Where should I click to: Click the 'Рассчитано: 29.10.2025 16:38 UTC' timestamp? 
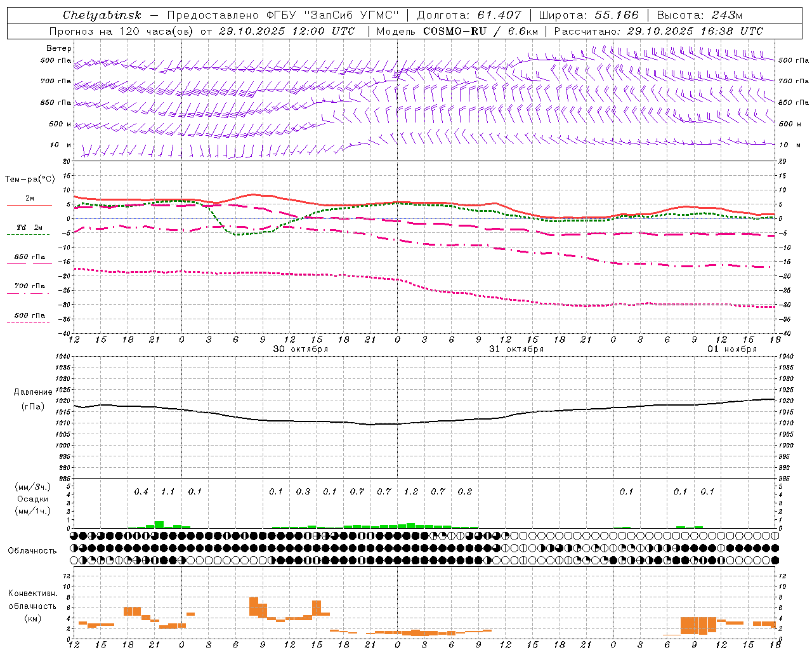[658, 31]
